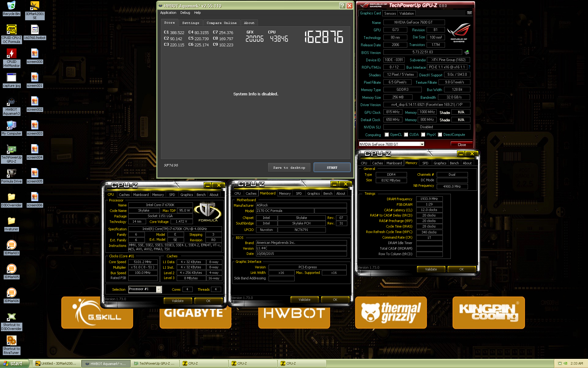Image resolution: width=588 pixels, height=368 pixels.
Task: Switch to Untitled - 3DMark2001 taskbar item
Action: (56, 363)
